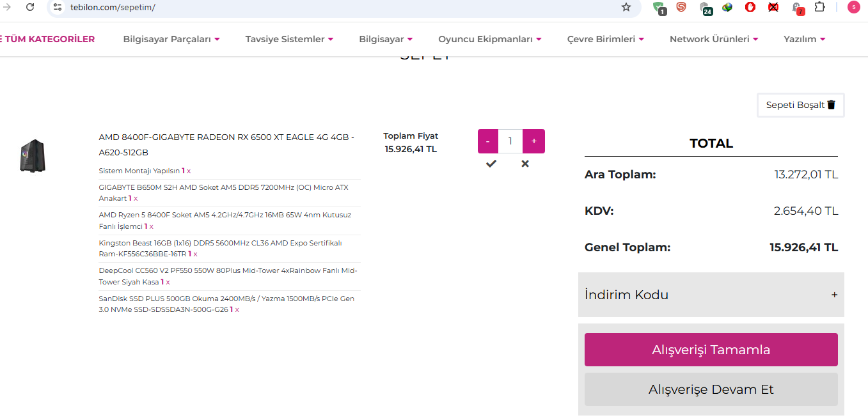Click the PC case product thumbnail
The image size is (868, 420).
tap(32, 156)
